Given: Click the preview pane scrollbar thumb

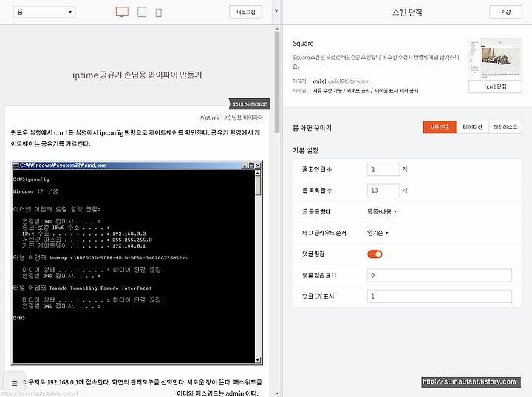Looking at the screenshot, I should pyautogui.click(x=277, y=83).
